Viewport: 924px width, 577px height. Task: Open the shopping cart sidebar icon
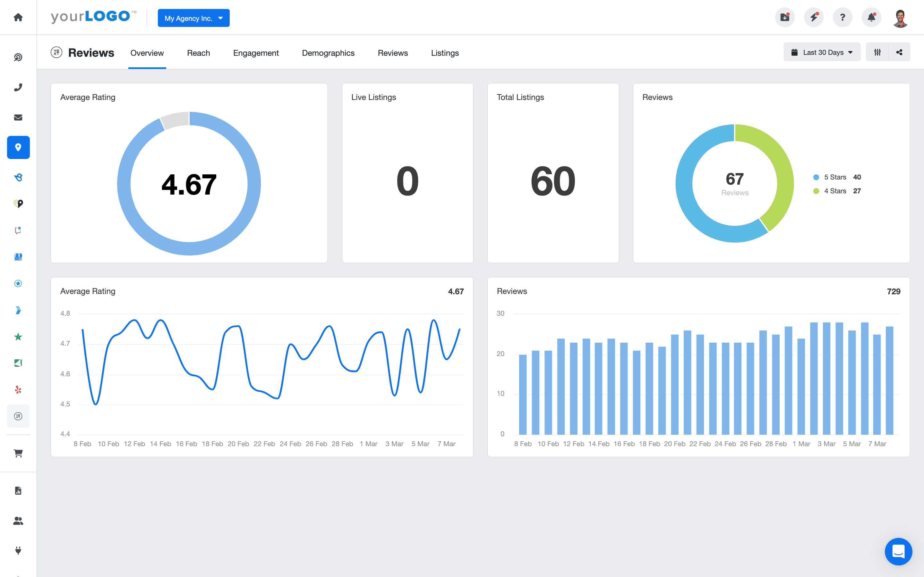pyautogui.click(x=18, y=453)
